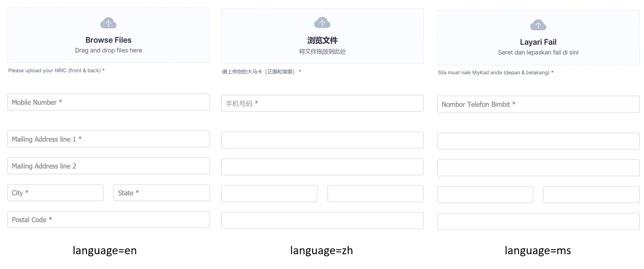Click the '请上传您的大马卡' label
644x269 pixels.
click(261, 72)
